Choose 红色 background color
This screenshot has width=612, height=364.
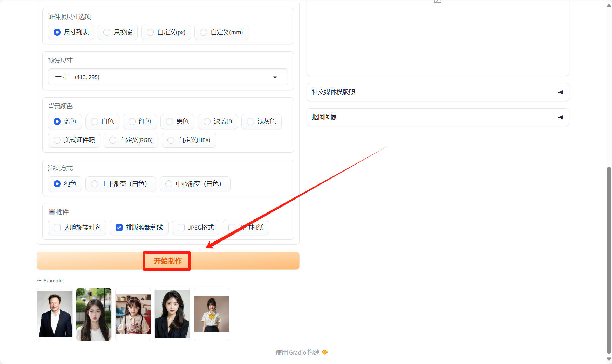click(132, 121)
